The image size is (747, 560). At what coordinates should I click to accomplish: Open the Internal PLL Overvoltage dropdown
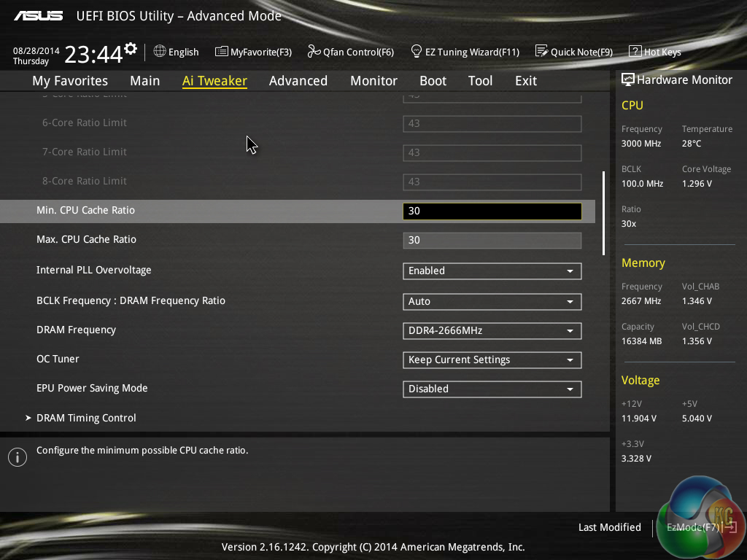pos(492,271)
